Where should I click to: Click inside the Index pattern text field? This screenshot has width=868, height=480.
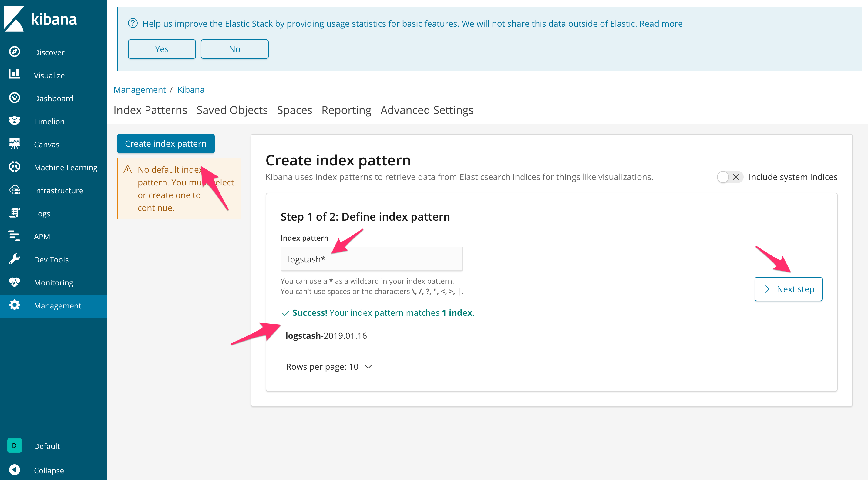point(371,259)
